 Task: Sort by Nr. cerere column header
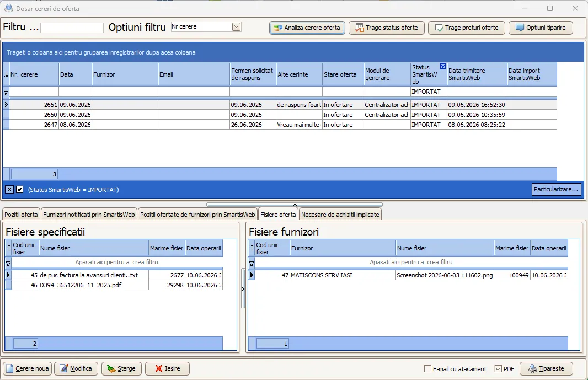pyautogui.click(x=34, y=74)
